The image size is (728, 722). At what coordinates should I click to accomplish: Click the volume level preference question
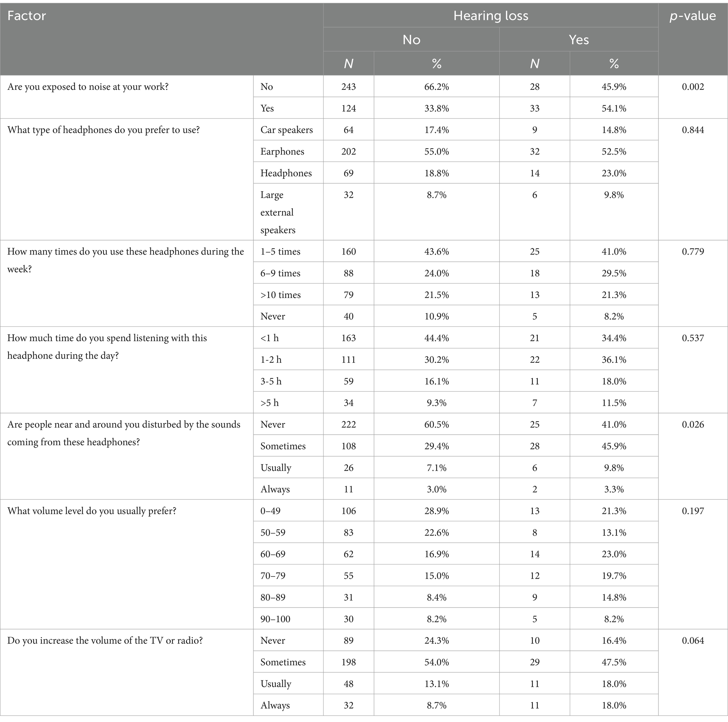pyautogui.click(x=92, y=511)
